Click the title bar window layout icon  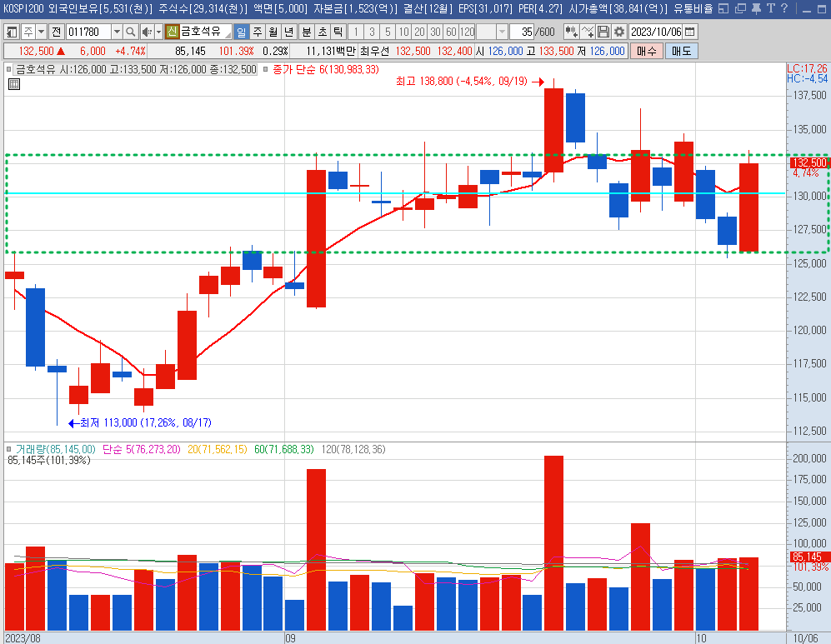[723, 8]
